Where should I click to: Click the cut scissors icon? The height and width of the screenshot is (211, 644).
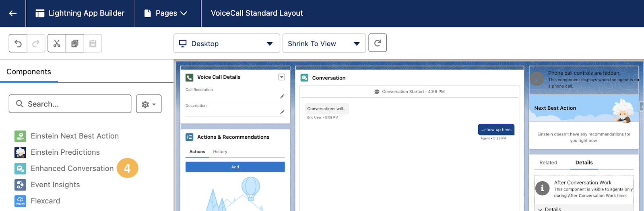click(x=57, y=43)
